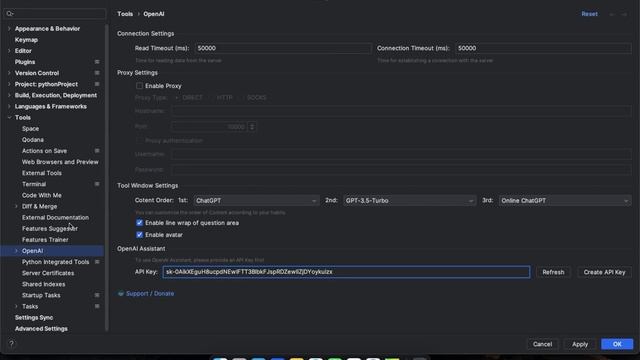Open Settings Sync page

34,318
